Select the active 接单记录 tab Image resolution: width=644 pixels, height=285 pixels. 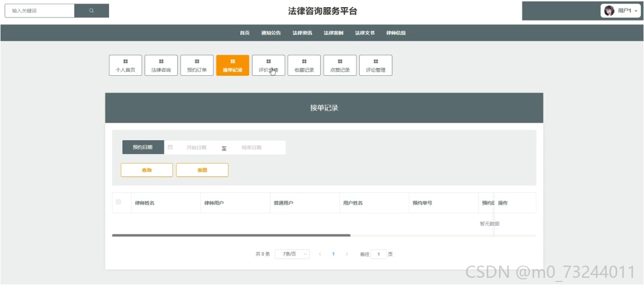coord(233,65)
